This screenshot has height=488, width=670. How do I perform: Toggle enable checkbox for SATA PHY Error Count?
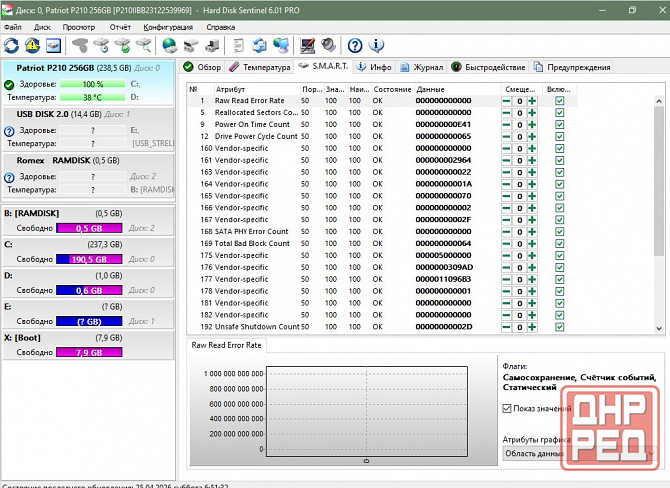coord(560,232)
